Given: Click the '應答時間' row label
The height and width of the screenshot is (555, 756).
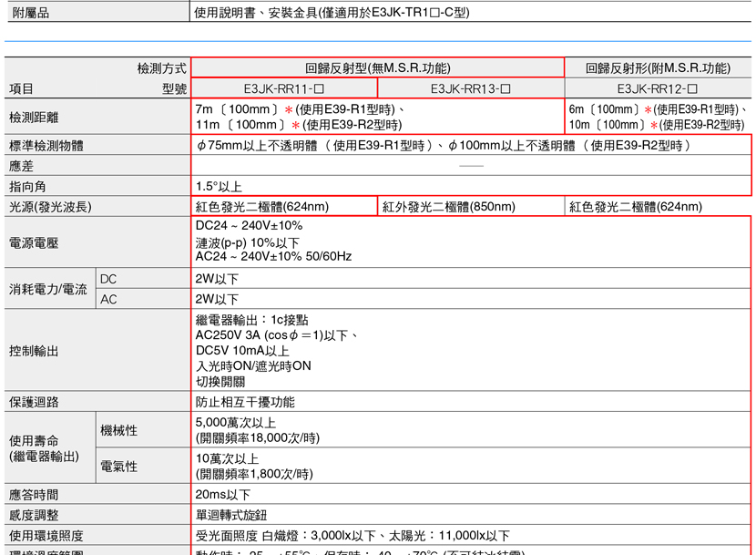Looking at the screenshot, I should (34, 495).
